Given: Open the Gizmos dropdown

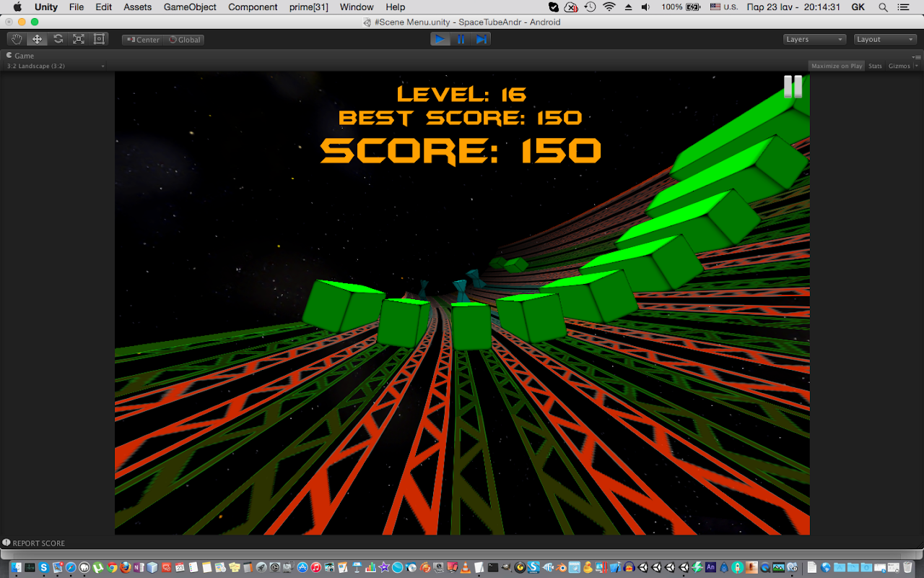Looking at the screenshot, I should click(902, 66).
